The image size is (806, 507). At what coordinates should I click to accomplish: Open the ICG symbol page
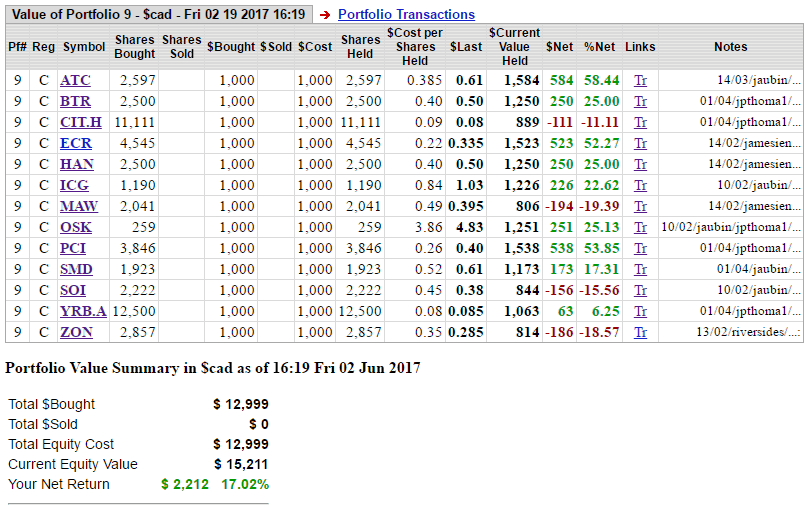(x=74, y=185)
